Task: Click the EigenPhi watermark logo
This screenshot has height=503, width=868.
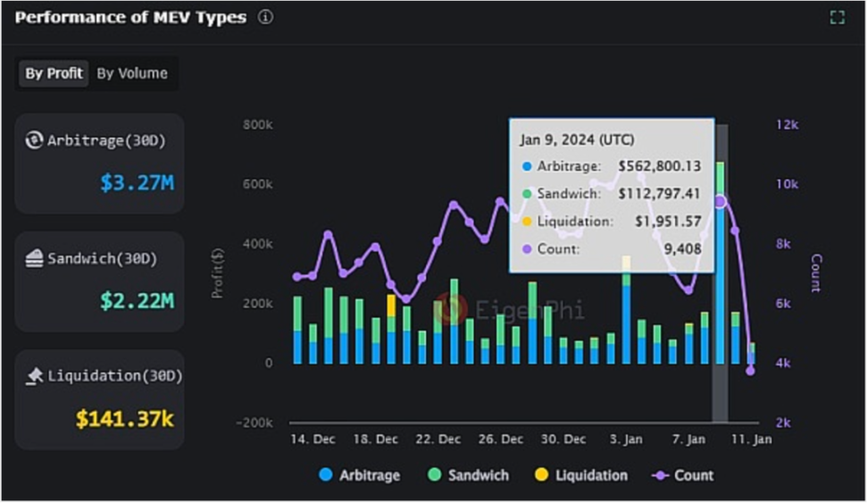Action: [452, 308]
